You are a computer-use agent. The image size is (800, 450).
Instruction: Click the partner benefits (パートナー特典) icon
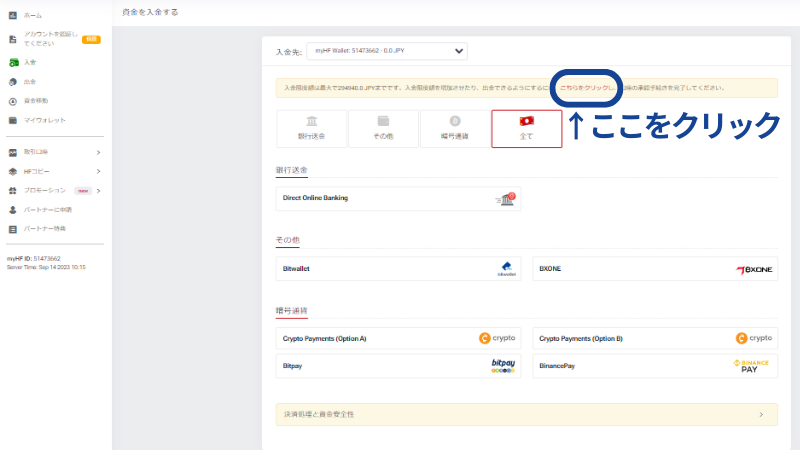click(13, 229)
